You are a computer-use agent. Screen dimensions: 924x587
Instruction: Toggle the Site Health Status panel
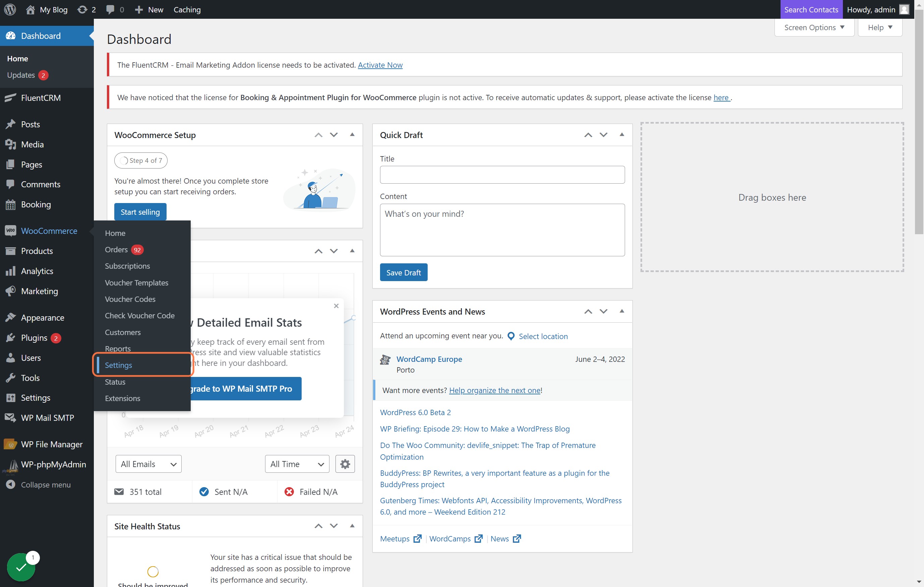(x=352, y=526)
